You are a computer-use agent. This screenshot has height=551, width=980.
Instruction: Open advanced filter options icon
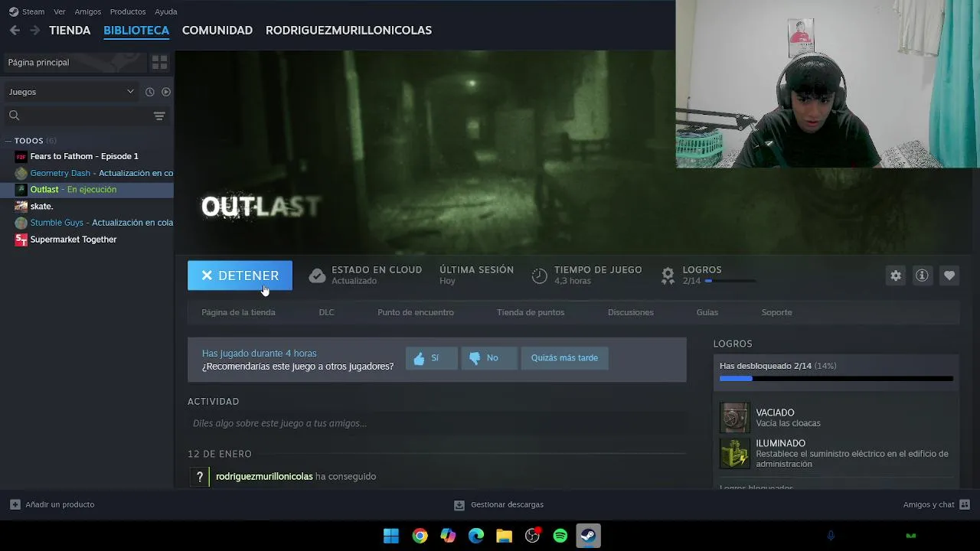[x=159, y=116]
